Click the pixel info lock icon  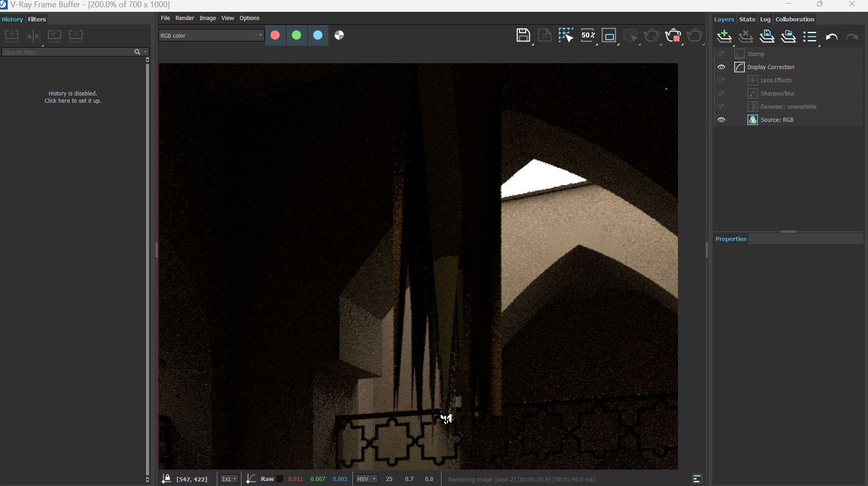166,479
